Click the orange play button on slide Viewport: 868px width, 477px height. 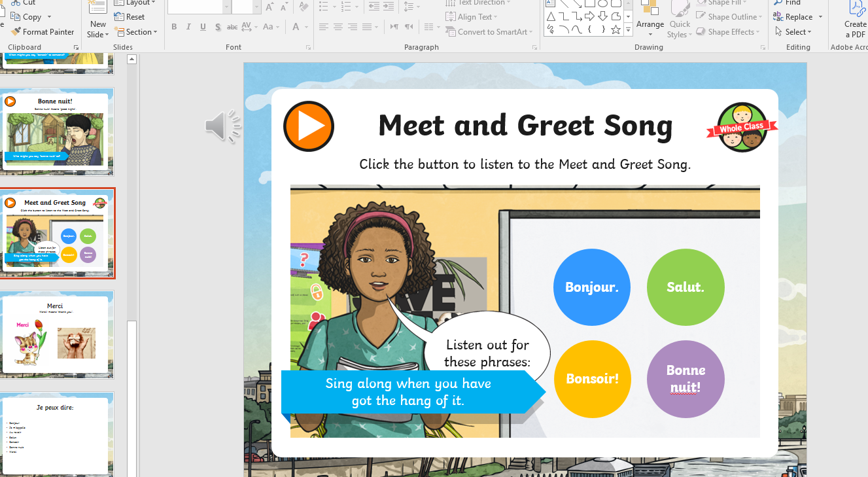click(x=309, y=126)
